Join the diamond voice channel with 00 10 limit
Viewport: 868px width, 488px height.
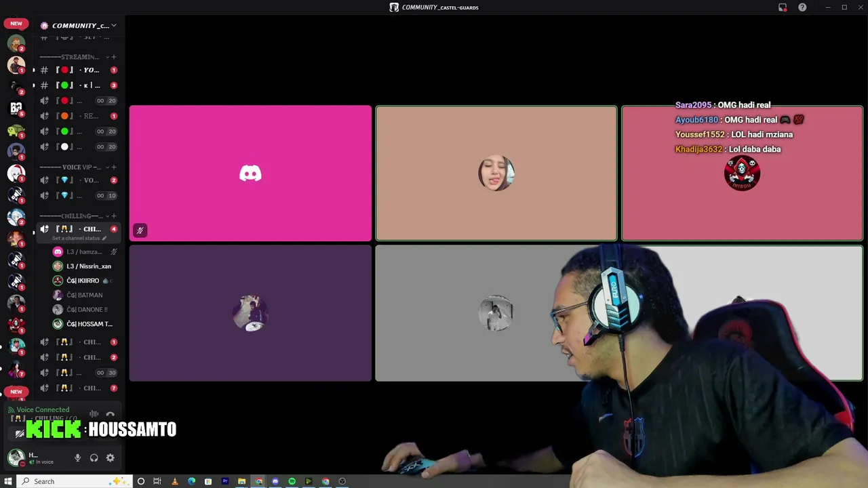tap(79, 195)
